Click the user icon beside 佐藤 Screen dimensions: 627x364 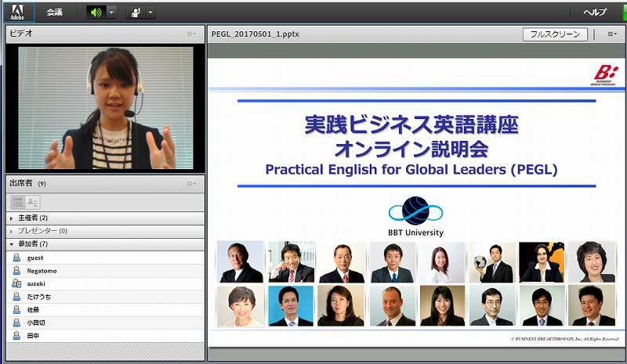pyautogui.click(x=16, y=310)
